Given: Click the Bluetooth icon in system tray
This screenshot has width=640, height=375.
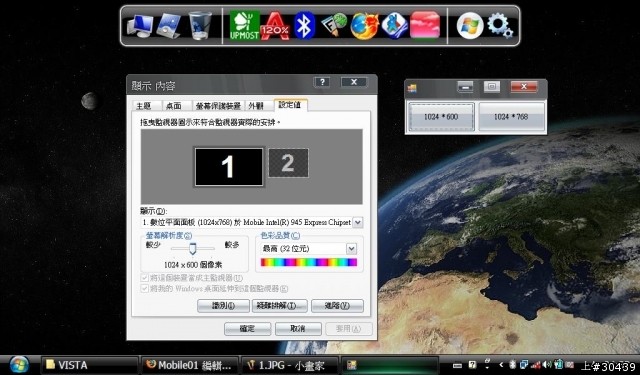Looking at the screenshot, I should click(x=513, y=365).
